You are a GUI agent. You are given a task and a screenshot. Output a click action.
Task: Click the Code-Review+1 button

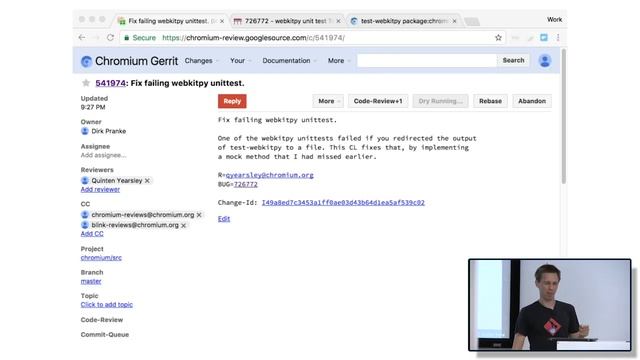click(378, 101)
